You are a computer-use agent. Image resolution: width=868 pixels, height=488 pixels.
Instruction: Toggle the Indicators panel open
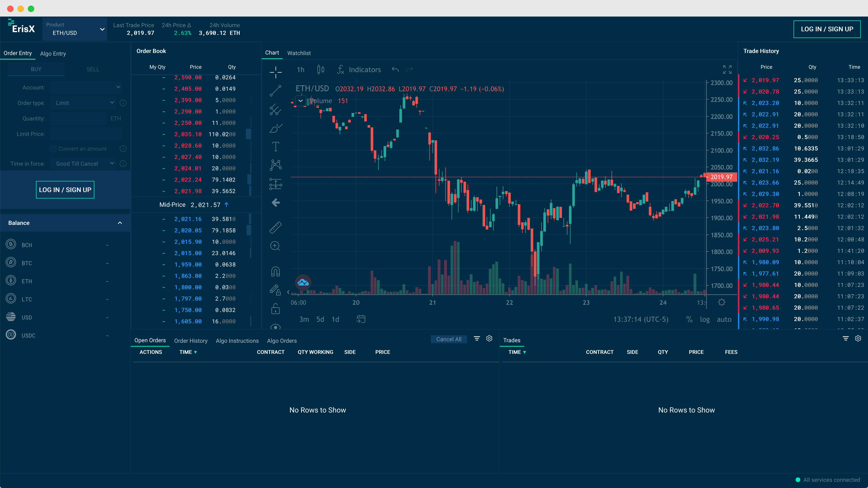tap(358, 70)
